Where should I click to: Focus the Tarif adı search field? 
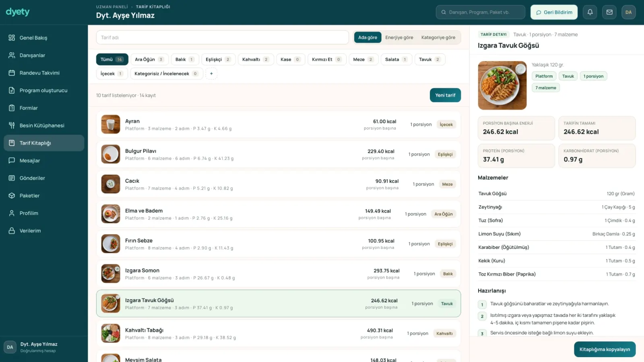pos(222,37)
